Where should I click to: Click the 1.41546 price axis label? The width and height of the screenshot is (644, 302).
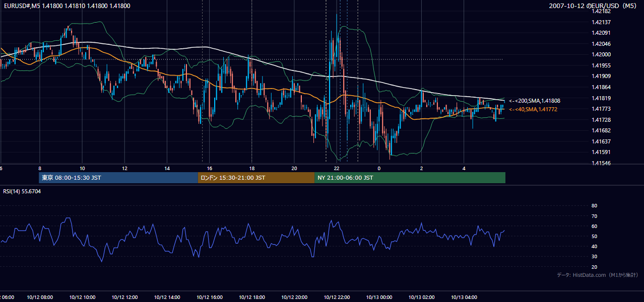click(602, 163)
